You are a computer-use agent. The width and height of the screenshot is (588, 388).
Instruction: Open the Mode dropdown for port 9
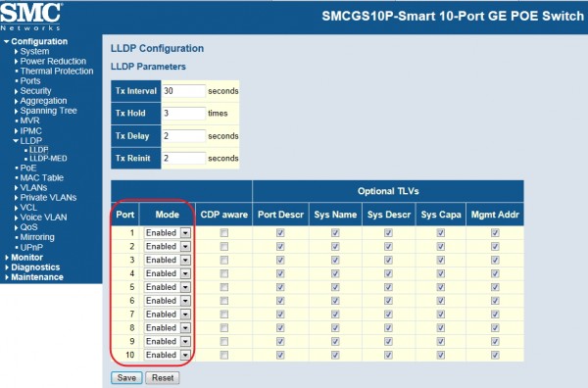168,341
